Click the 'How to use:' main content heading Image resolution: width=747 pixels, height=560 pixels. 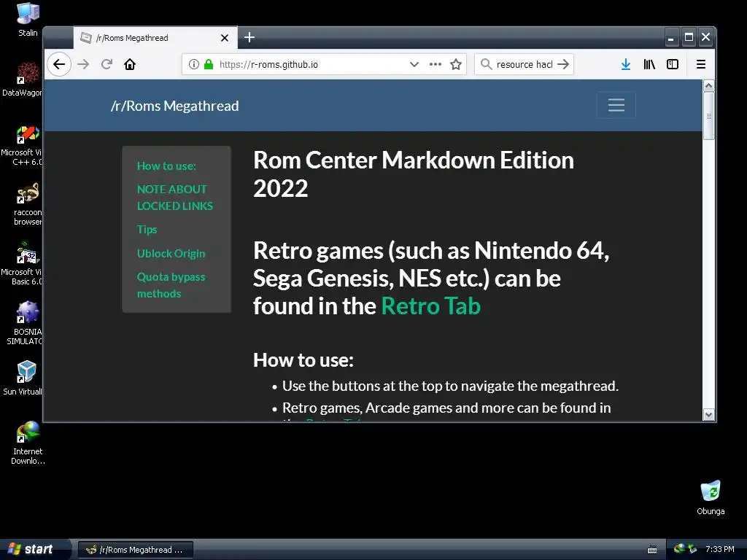point(303,360)
